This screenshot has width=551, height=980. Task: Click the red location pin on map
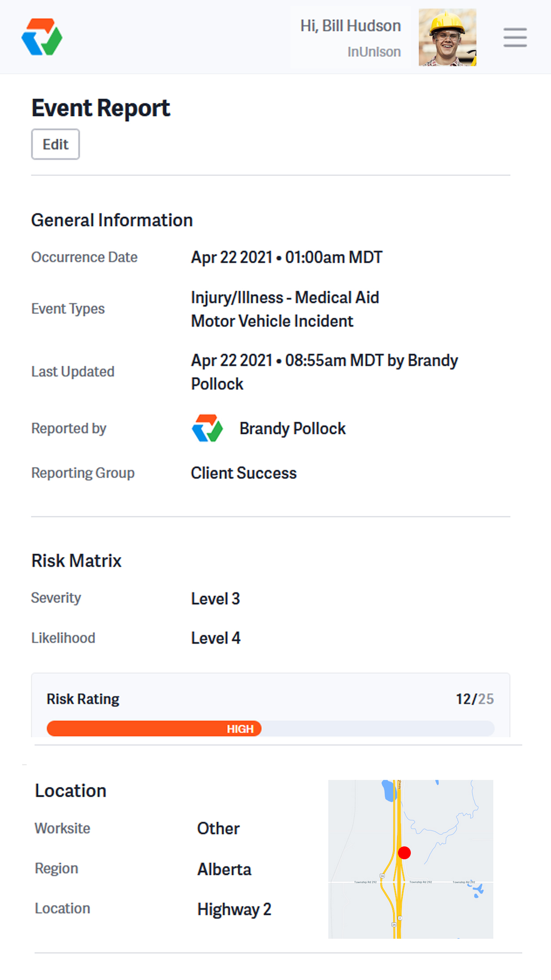pyautogui.click(x=404, y=853)
